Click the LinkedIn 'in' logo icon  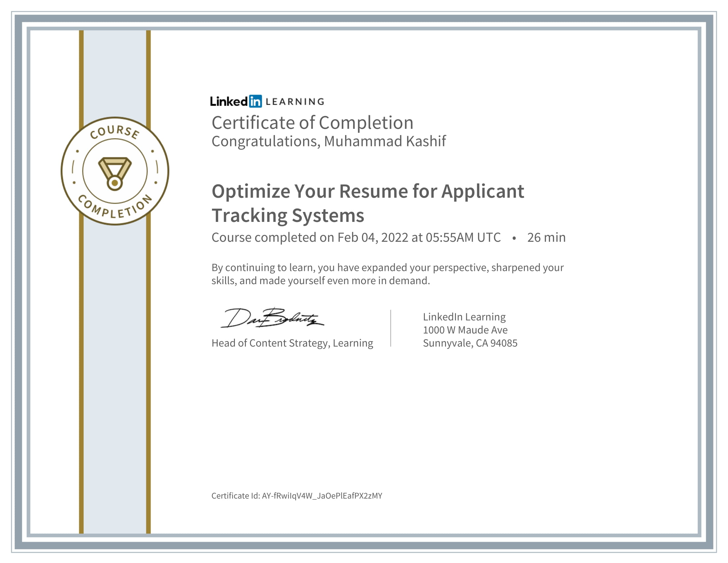tap(255, 101)
